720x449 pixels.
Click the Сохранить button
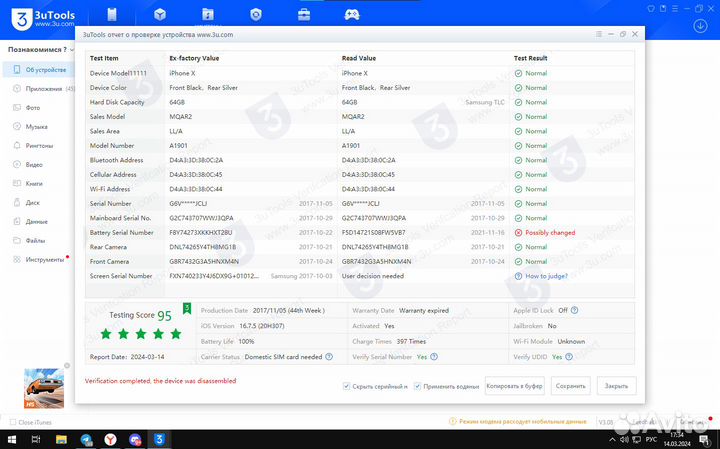570,386
